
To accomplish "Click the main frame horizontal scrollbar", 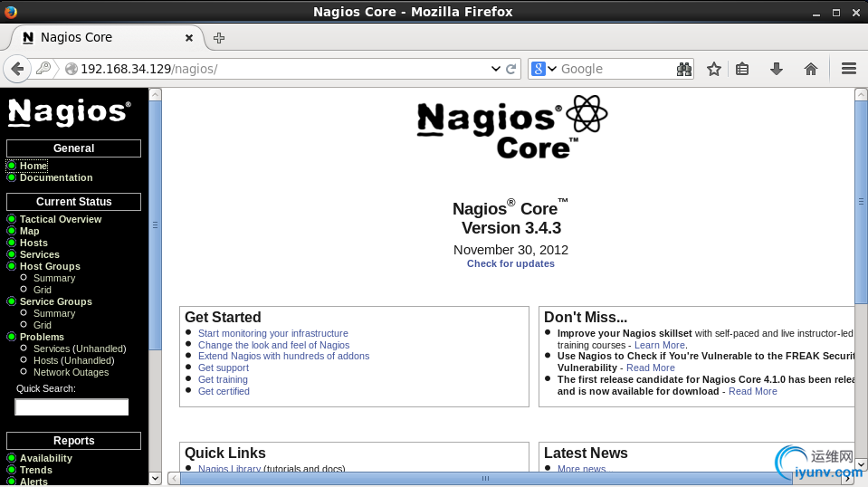I will point(485,478).
